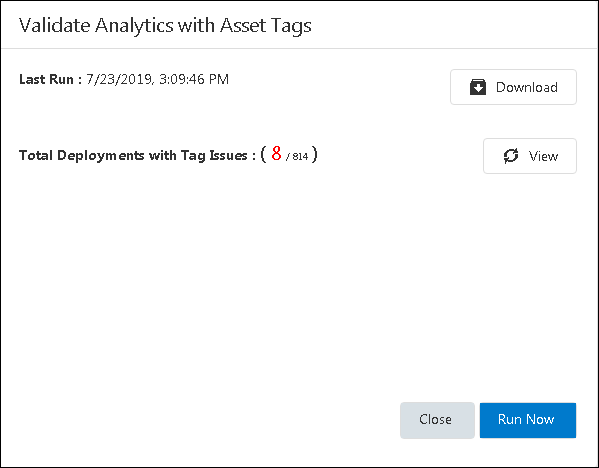The image size is (599, 468).
Task: Click the opening parenthesis before red 8
Action: [263, 155]
